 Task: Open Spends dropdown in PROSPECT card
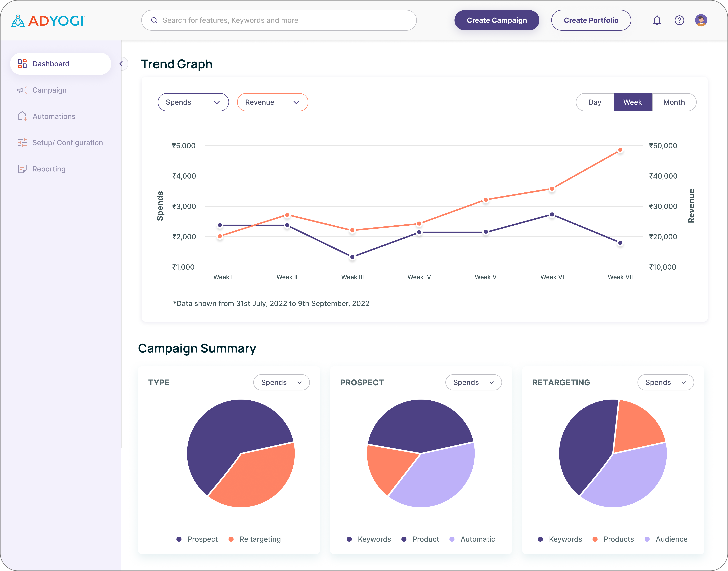[473, 382]
